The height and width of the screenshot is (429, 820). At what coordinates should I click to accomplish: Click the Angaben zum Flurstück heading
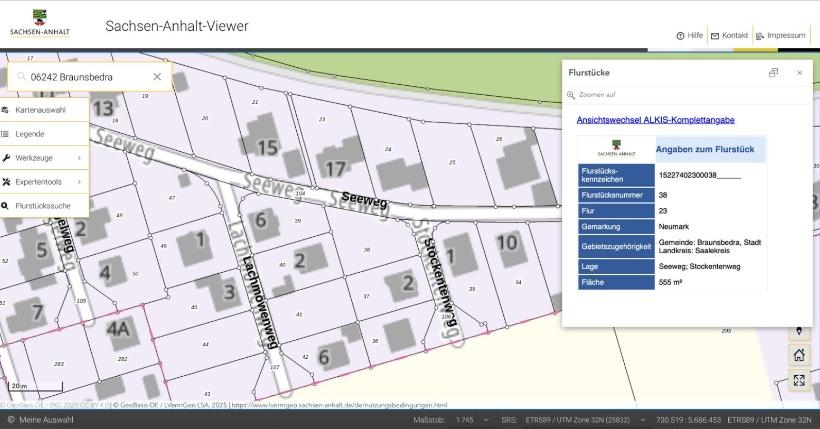705,149
